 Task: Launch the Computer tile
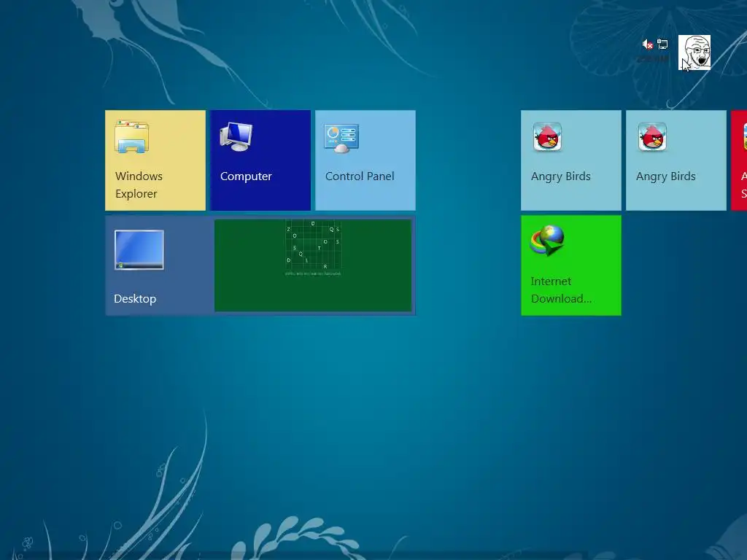[x=260, y=160]
